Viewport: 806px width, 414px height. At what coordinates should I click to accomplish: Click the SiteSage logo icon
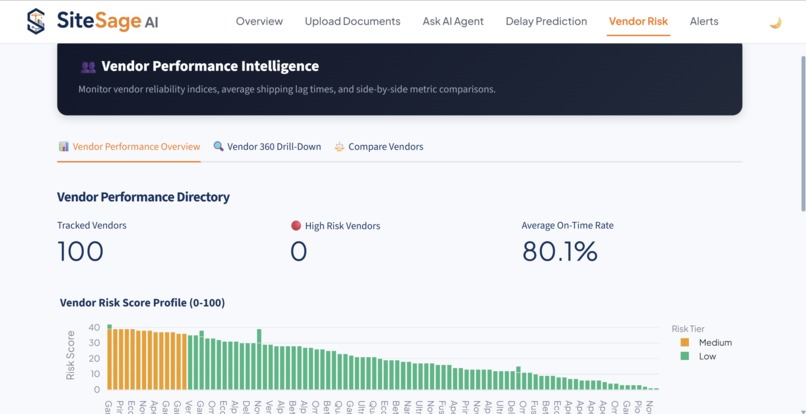point(36,22)
